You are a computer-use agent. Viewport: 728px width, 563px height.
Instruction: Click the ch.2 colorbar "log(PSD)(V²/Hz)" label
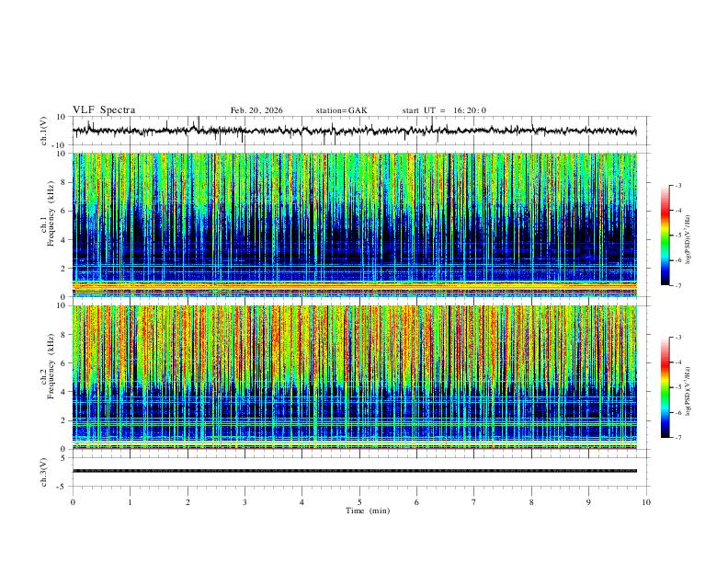(688, 391)
